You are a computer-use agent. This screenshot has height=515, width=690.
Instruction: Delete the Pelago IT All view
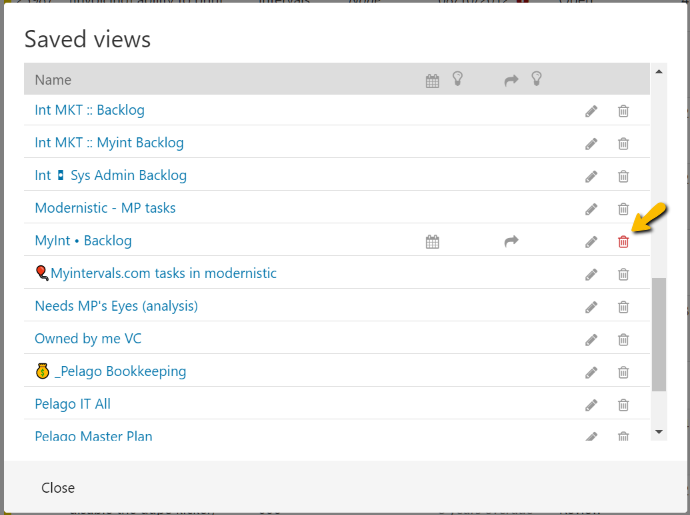(623, 405)
